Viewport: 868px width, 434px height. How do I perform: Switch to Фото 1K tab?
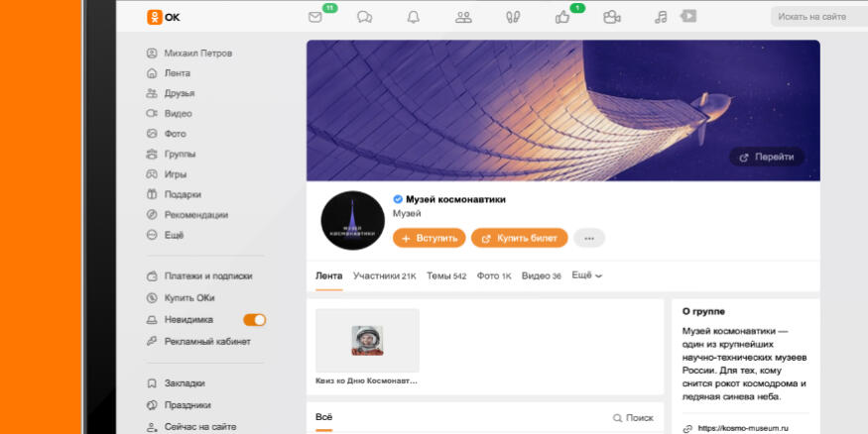click(x=494, y=275)
